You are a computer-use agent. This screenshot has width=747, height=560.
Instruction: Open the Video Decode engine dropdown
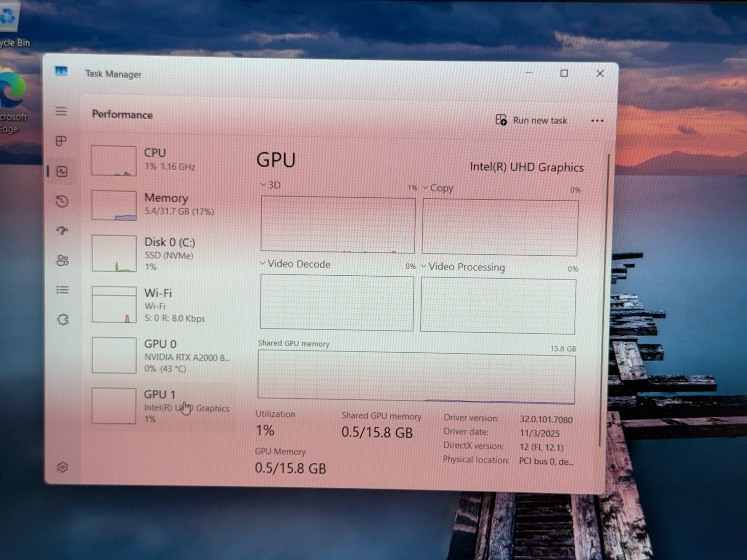pos(263,264)
